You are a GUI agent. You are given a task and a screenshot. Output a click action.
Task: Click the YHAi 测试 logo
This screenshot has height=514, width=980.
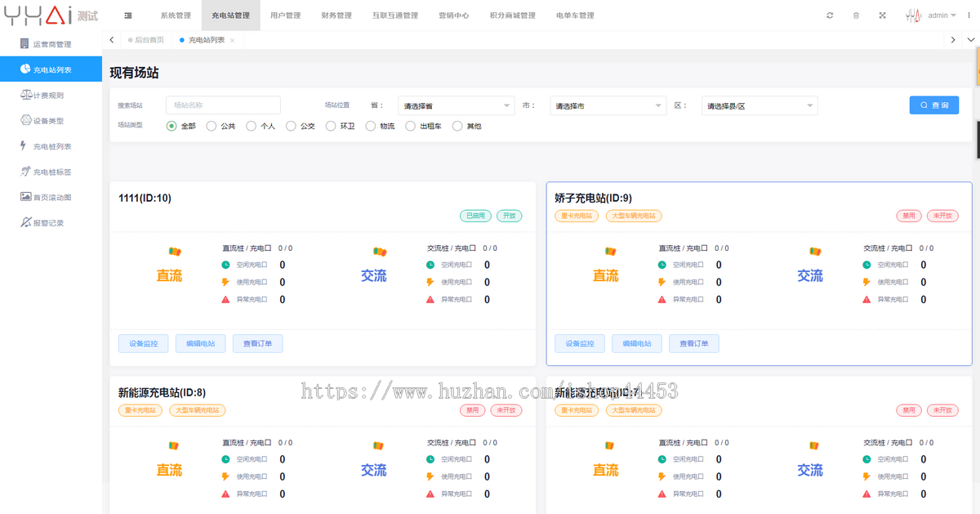click(x=50, y=15)
